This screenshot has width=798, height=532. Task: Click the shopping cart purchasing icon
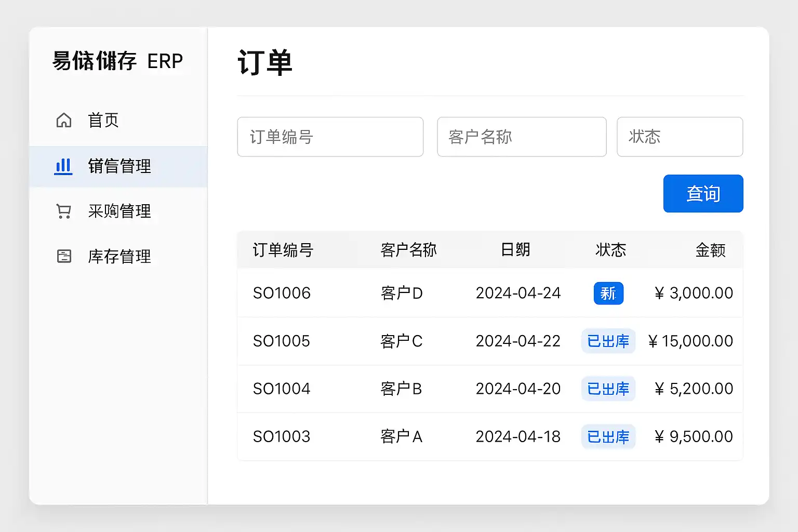[64, 211]
